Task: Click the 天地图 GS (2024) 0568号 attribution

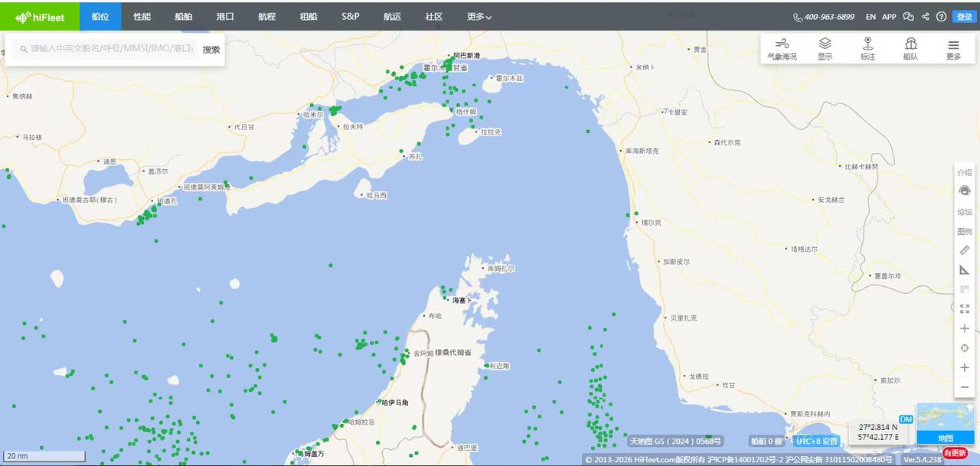Action: pos(676,441)
